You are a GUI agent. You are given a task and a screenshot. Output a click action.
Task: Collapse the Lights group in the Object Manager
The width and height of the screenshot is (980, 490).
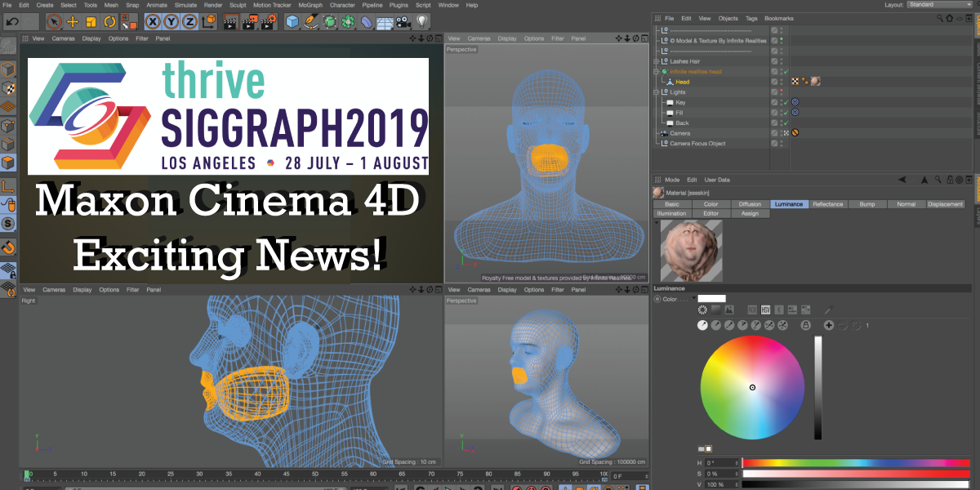tap(656, 91)
